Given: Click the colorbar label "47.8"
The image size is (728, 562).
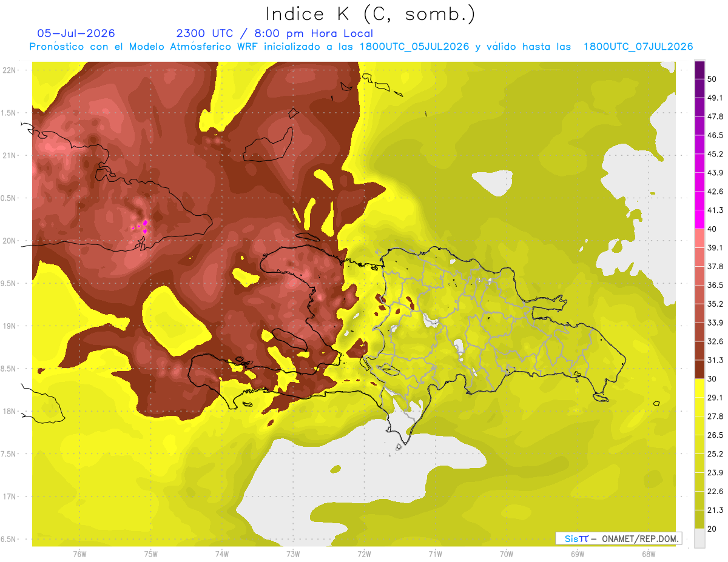Looking at the screenshot, I should click(x=715, y=116).
